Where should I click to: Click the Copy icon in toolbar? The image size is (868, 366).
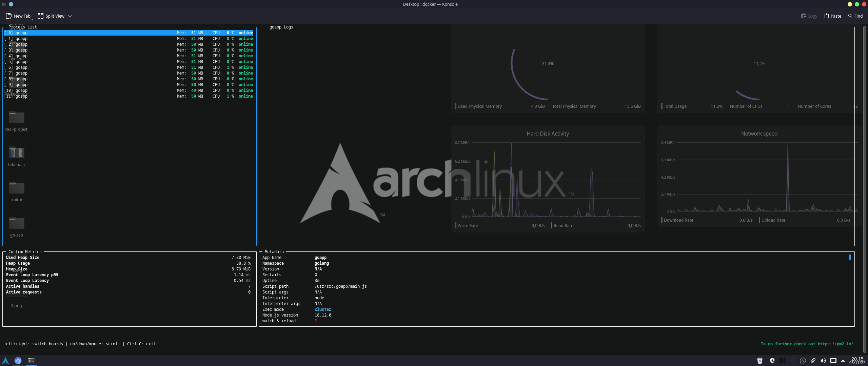pos(803,16)
